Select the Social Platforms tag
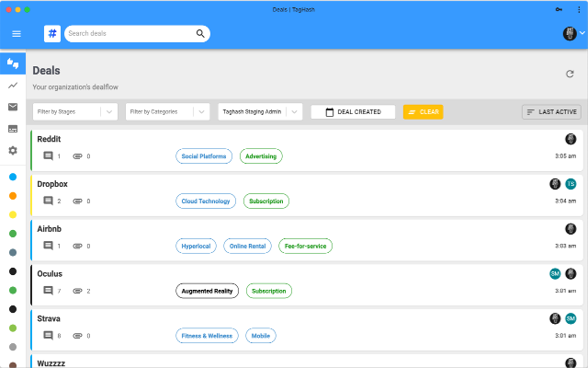588x368 pixels. (204, 156)
